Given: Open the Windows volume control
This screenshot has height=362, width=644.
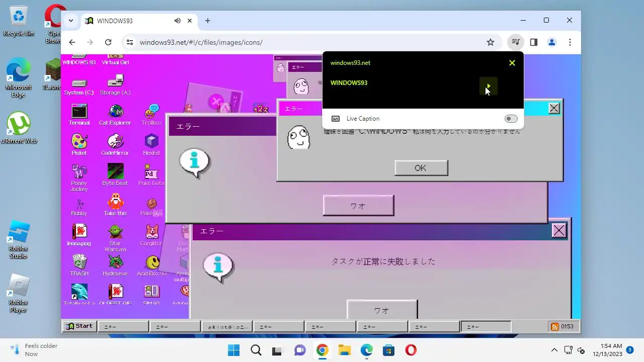Looking at the screenshot, I should coord(581,350).
